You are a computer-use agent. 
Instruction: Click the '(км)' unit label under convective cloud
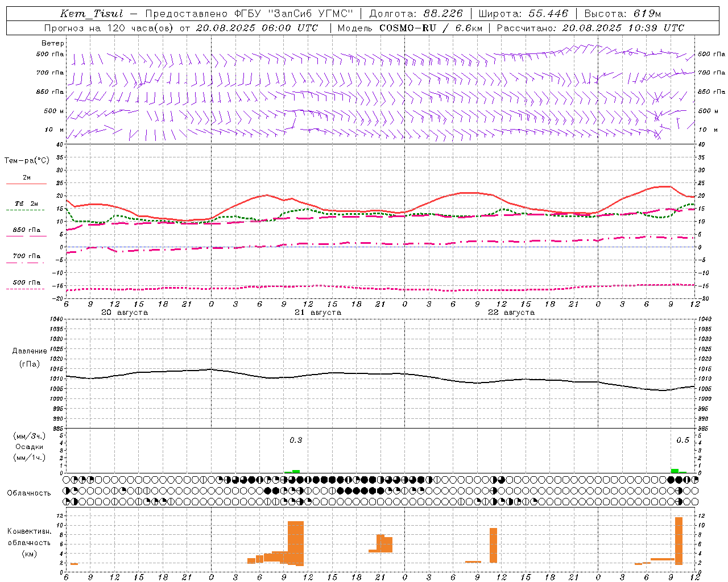(x=30, y=553)
